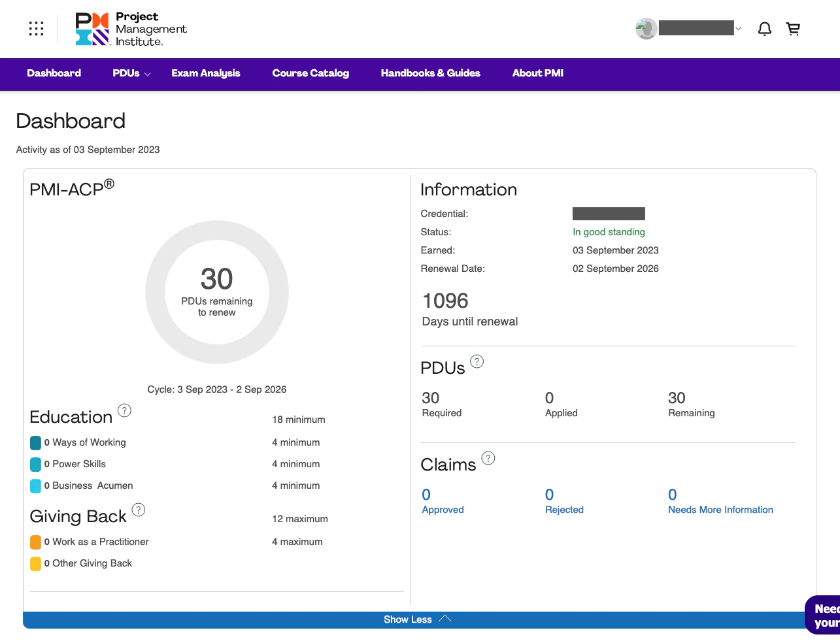The image size is (840, 643).
Task: Click the Work as a Practitioner label
Action: coord(101,542)
